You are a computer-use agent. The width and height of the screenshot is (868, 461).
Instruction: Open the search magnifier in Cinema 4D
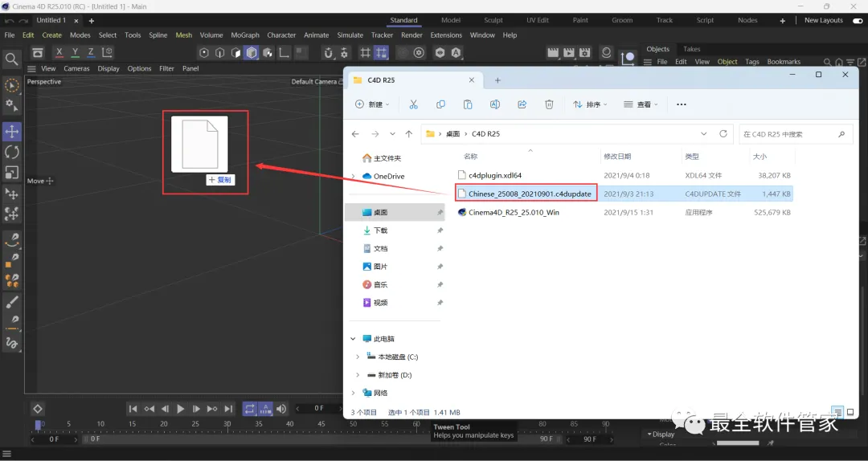11,59
